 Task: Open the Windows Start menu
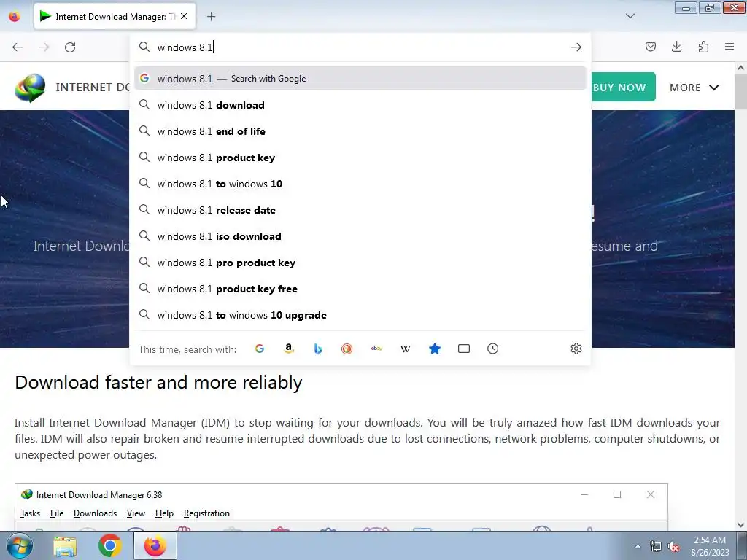tap(19, 545)
